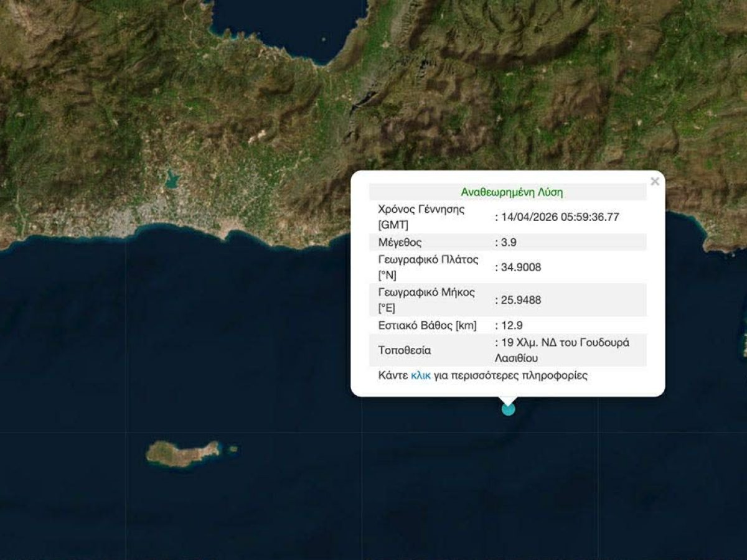Click the Κάντε κλικ instruction text
The image size is (747, 560).
click(x=396, y=376)
